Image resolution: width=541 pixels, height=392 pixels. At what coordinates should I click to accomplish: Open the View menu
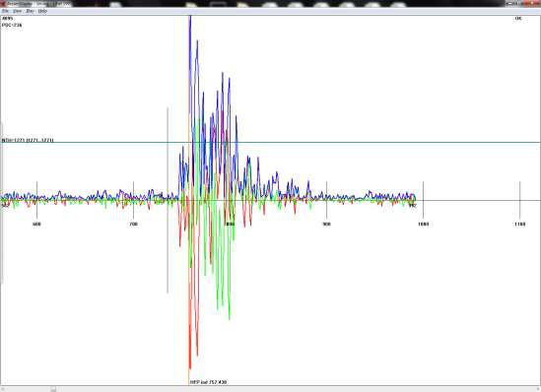[x=17, y=11]
